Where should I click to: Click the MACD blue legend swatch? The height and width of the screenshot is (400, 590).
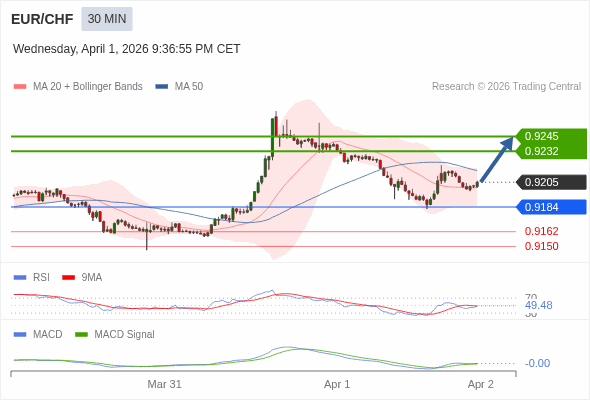pos(20,335)
